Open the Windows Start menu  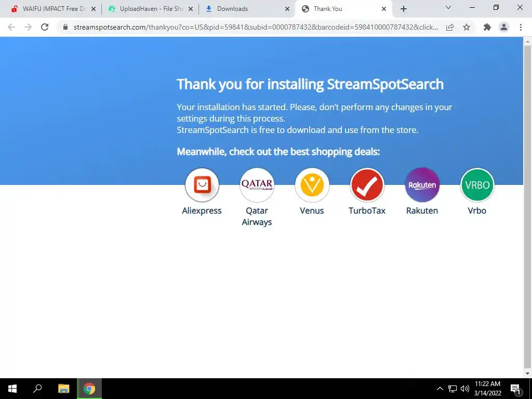tap(12, 389)
